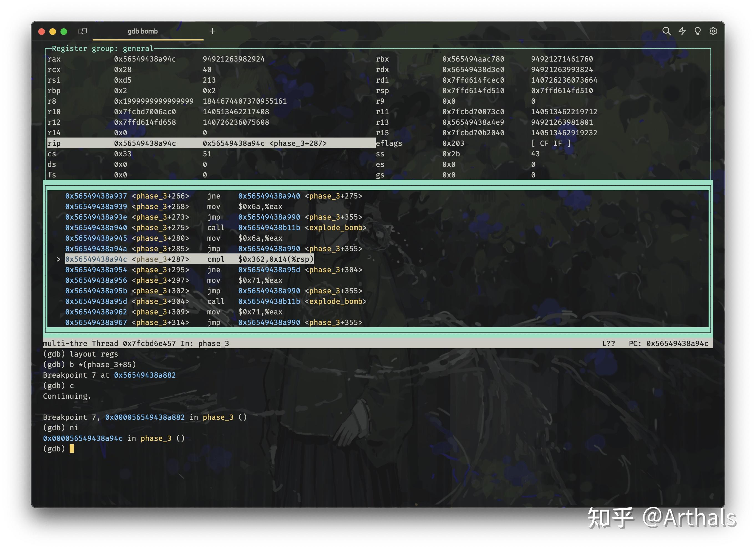Click the green fullscreen window button
Screen dimensions: 756x549
64,32
